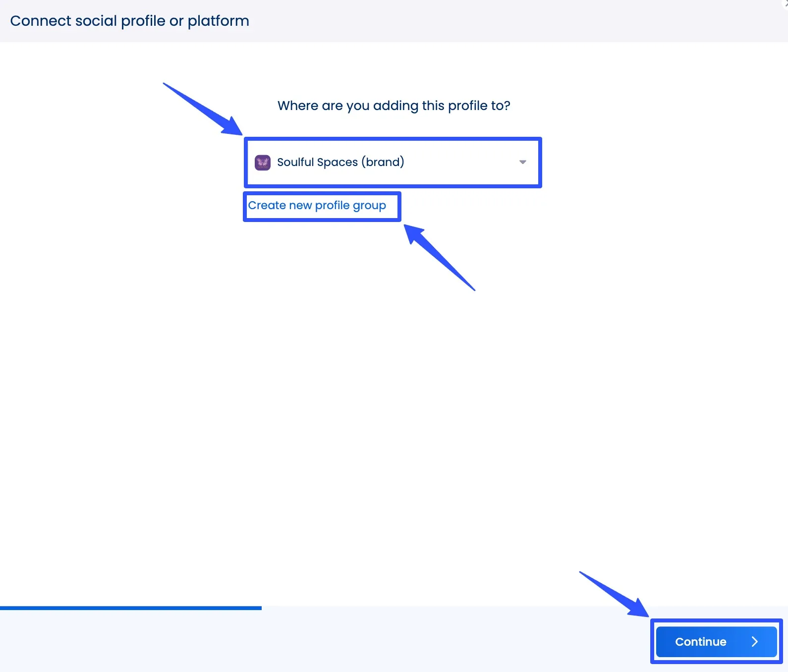Click the Create new profile group link
Image resolution: width=788 pixels, height=672 pixels.
tap(317, 205)
